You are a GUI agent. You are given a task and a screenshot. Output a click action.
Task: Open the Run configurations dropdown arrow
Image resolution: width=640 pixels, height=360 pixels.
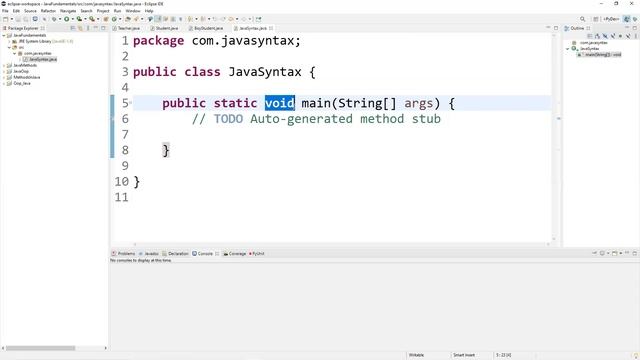[73, 19]
